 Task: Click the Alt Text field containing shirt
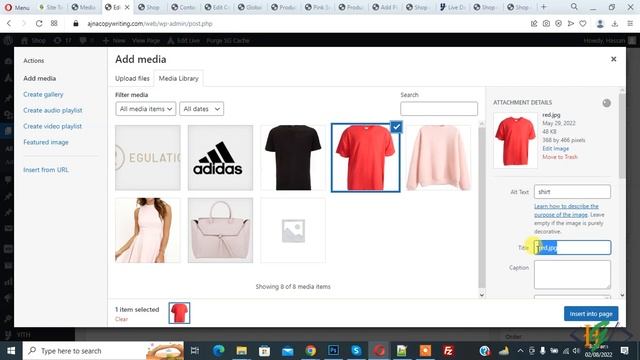coord(572,192)
